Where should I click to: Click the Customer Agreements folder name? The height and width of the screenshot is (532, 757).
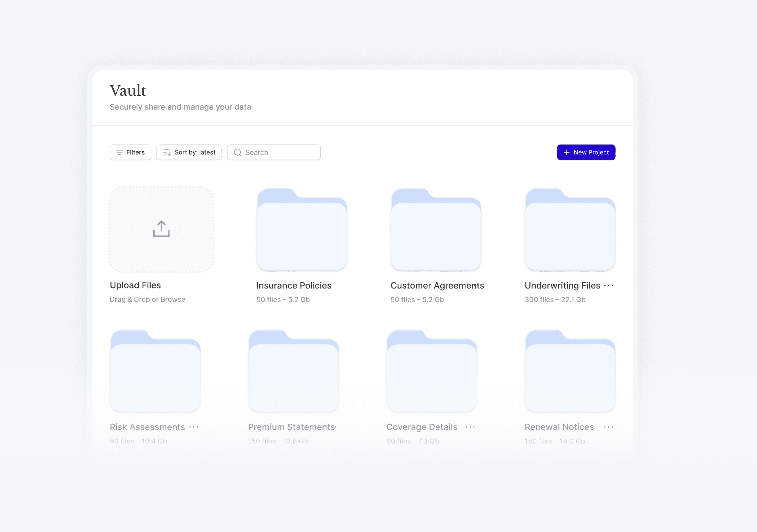click(x=437, y=285)
